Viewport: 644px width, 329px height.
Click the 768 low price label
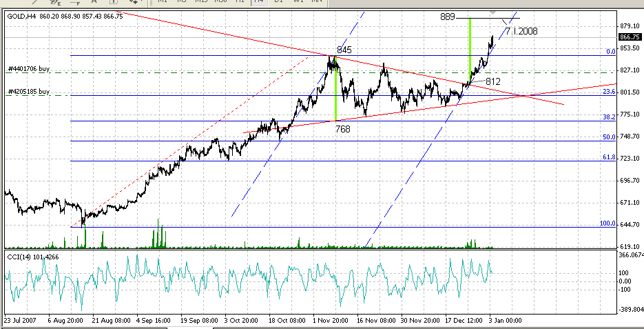[343, 129]
